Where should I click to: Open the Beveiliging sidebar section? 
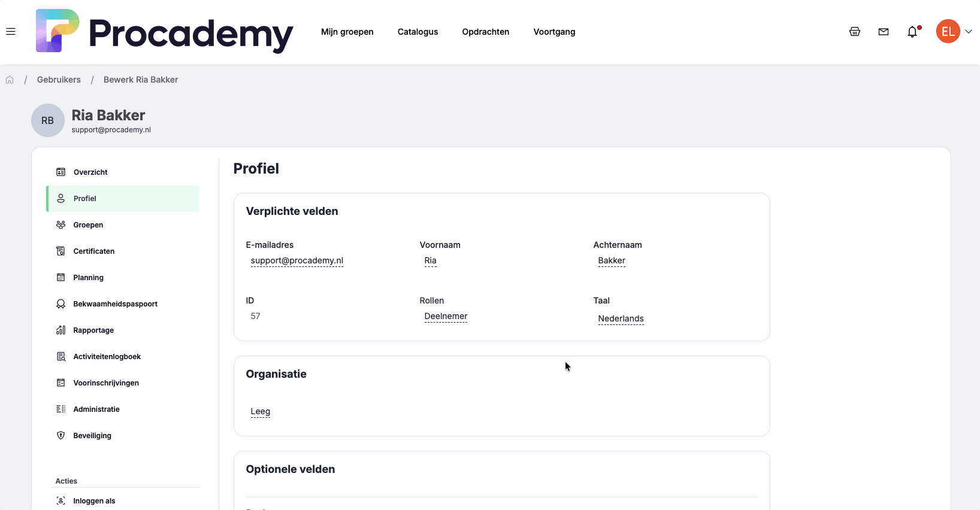point(92,436)
